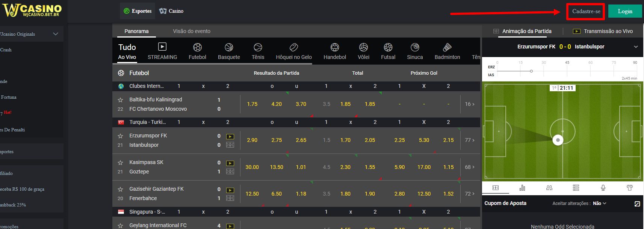Screen dimensions: 644x229
Task: Click the Cadastre-se button
Action: coord(586,11)
